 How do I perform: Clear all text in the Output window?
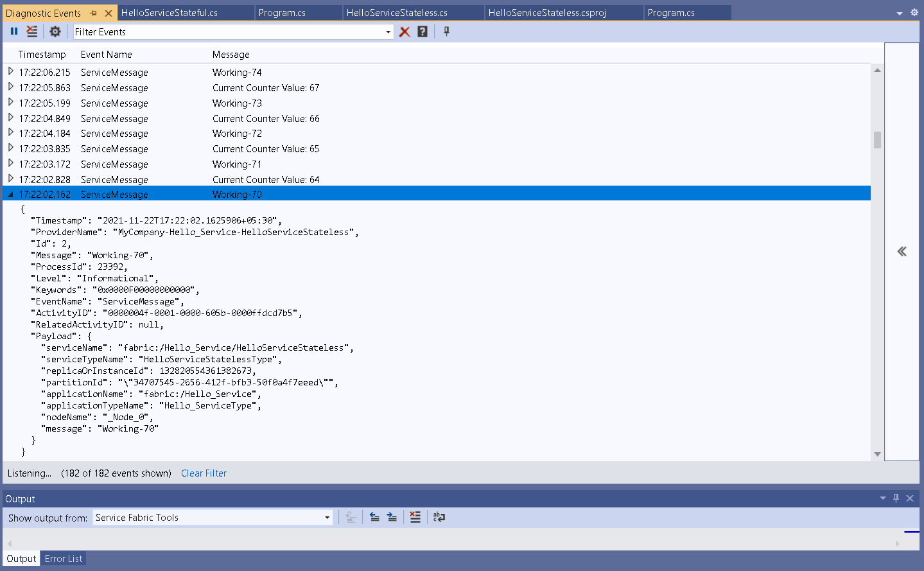415,517
